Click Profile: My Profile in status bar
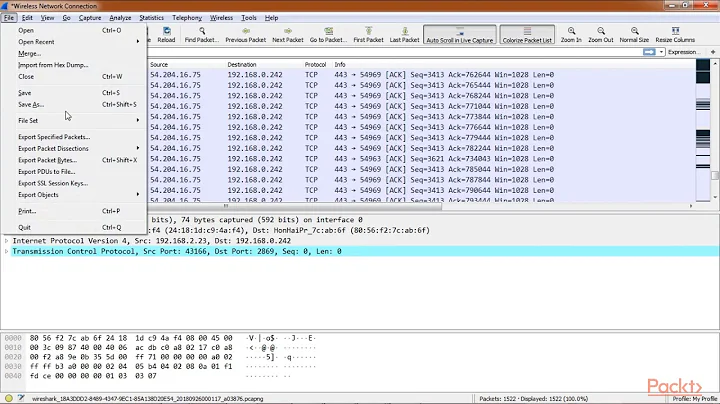Screen dimensions: 720x404 tap(694, 398)
